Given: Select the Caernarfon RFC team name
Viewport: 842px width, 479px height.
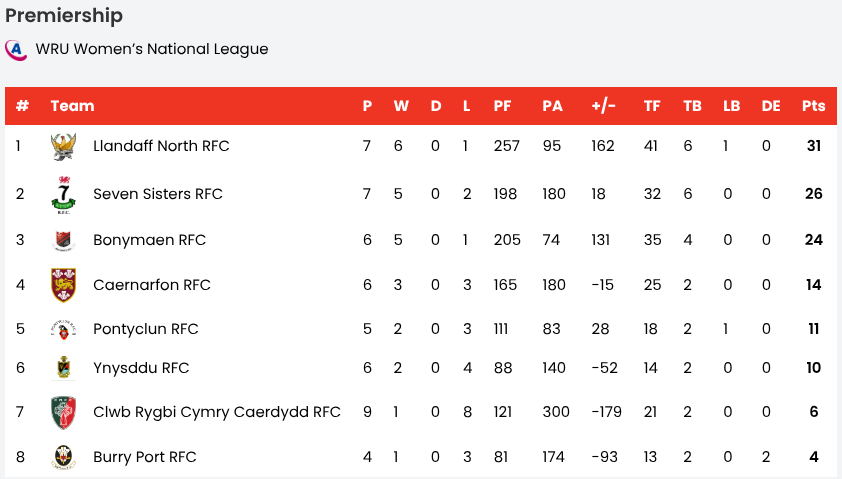Looking at the screenshot, I should pyautogui.click(x=152, y=285).
